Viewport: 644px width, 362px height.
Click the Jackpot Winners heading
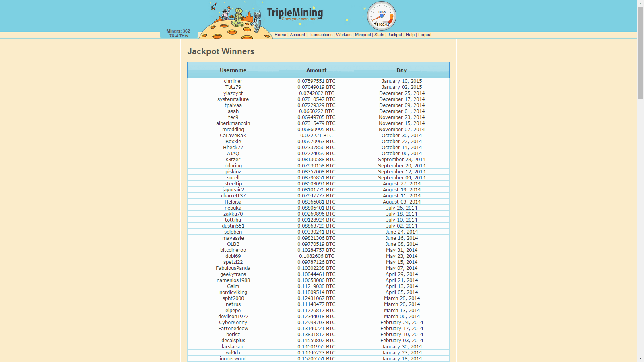click(x=221, y=51)
